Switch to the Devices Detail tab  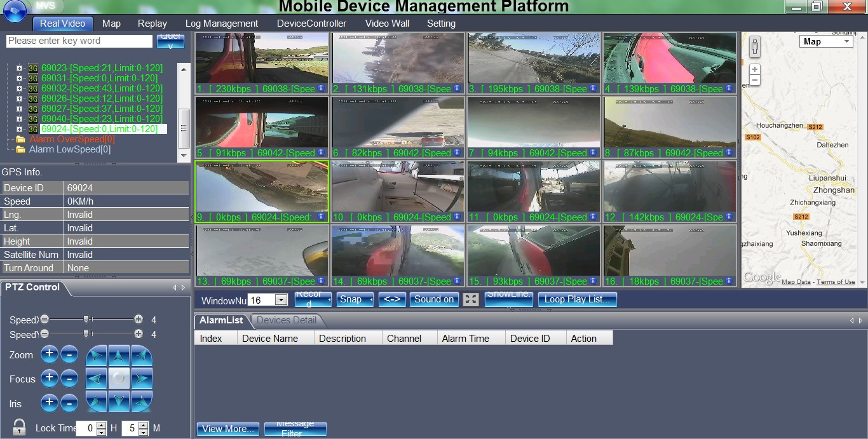point(287,320)
